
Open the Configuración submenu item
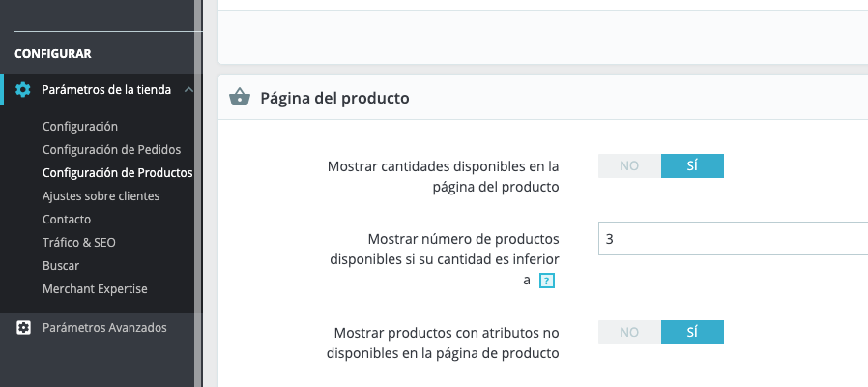pos(80,126)
